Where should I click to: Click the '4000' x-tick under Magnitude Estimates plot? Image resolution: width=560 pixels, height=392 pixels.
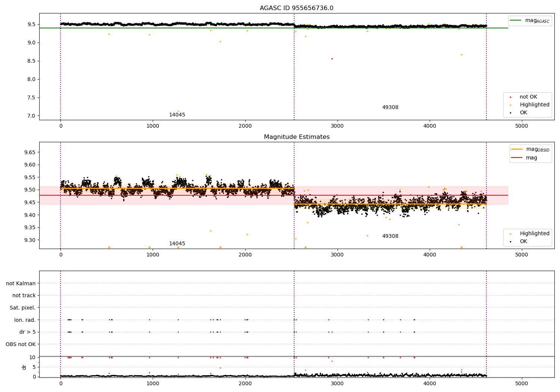tap(429, 255)
